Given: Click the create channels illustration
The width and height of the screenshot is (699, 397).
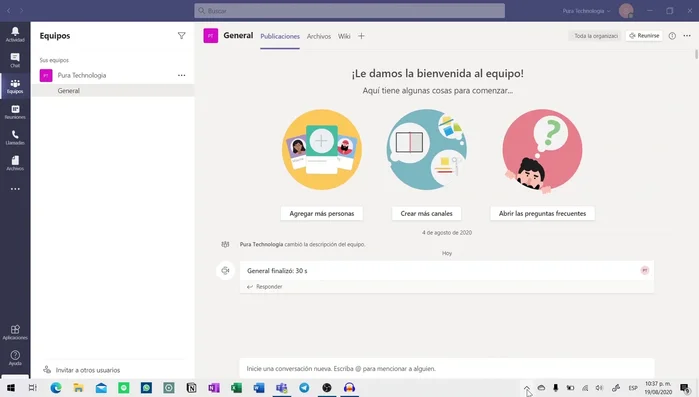Looking at the screenshot, I should click(427, 149).
